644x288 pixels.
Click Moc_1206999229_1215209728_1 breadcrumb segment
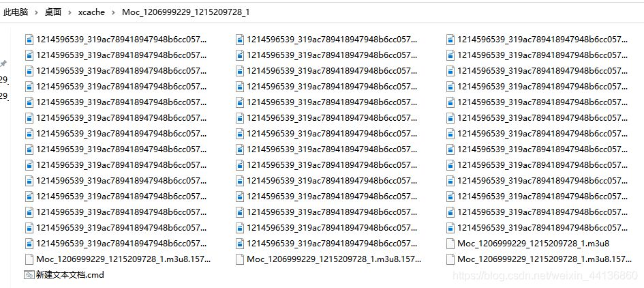pyautogui.click(x=185, y=12)
